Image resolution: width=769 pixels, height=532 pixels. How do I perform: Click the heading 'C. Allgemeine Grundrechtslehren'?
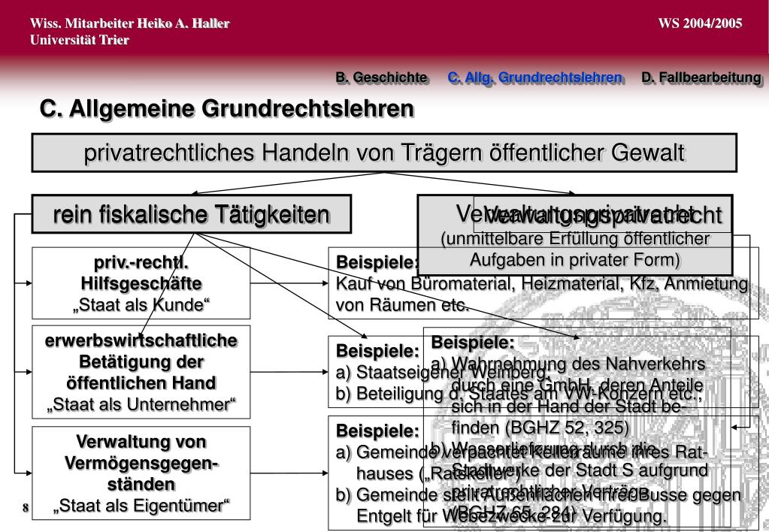226,108
